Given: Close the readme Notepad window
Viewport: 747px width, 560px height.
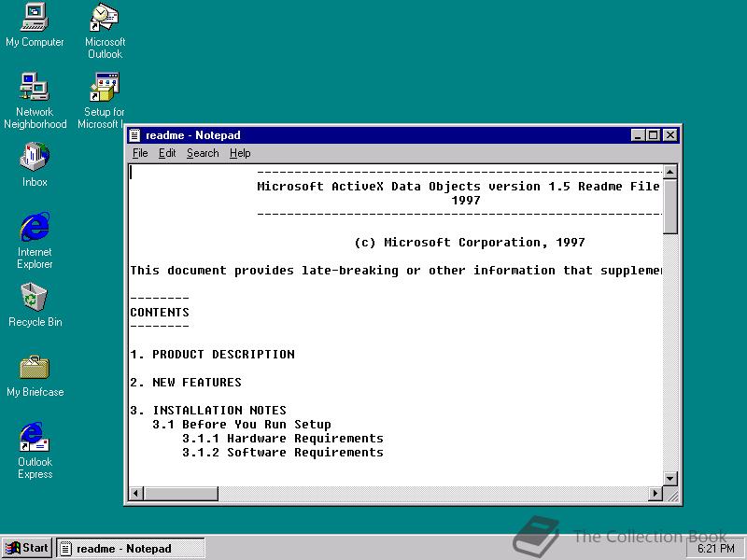Looking at the screenshot, I should [x=669, y=135].
